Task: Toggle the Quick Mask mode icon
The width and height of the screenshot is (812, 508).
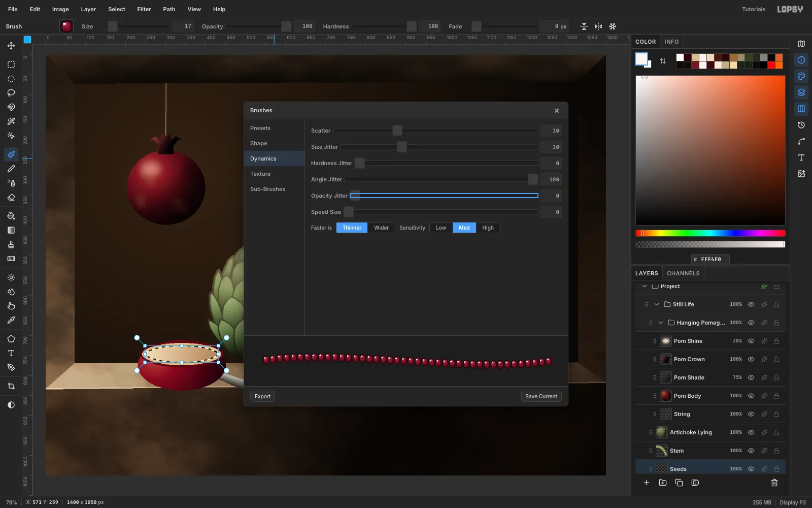Action: tap(11, 405)
